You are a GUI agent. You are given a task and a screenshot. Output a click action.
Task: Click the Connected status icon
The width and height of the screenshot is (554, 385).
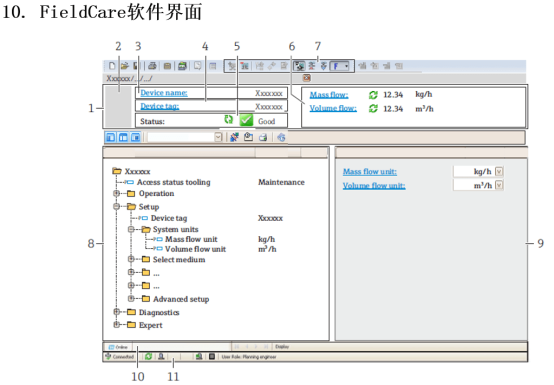pos(108,356)
